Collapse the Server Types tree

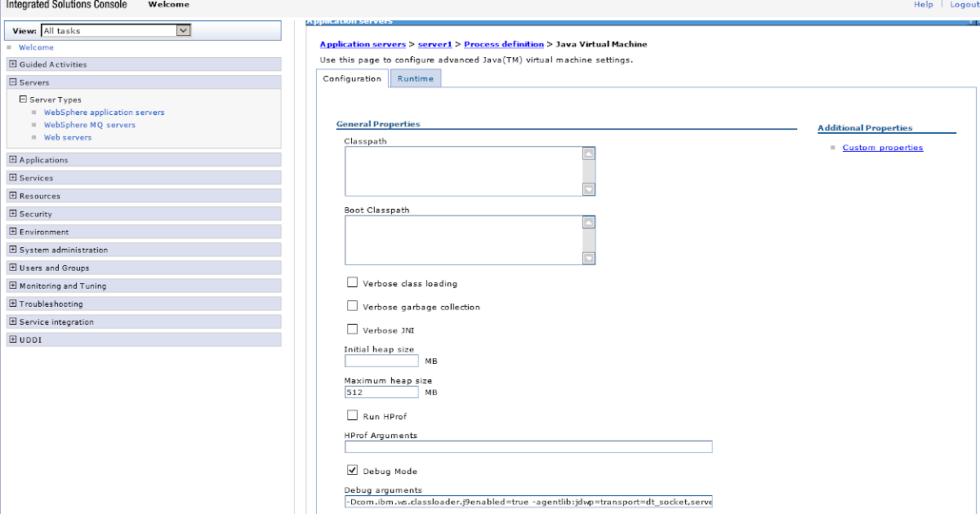23,99
